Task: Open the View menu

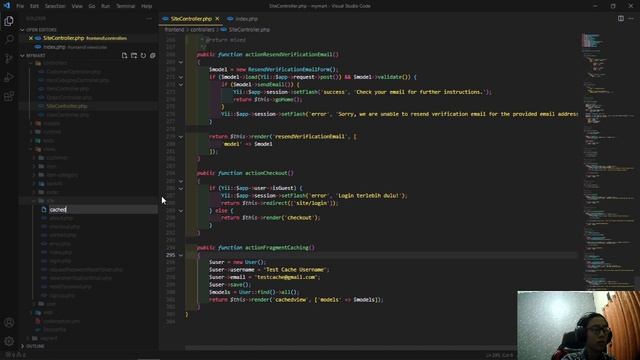Action: click(77, 6)
